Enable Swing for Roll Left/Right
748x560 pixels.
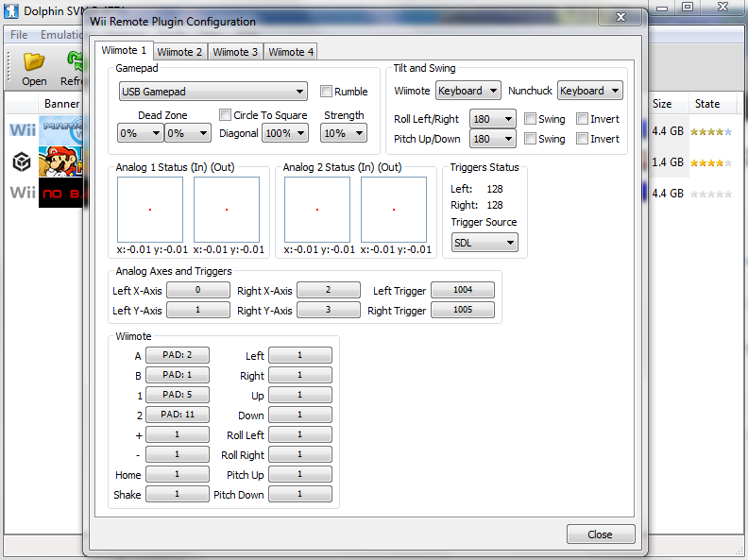530,118
